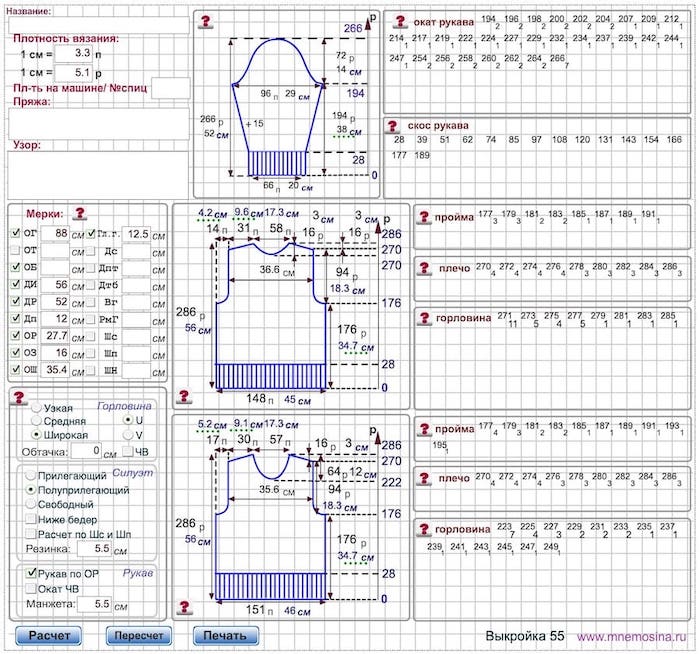The height and width of the screenshot is (654, 700).
Task: Select the Средняя neckline radio button
Action: 37,421
